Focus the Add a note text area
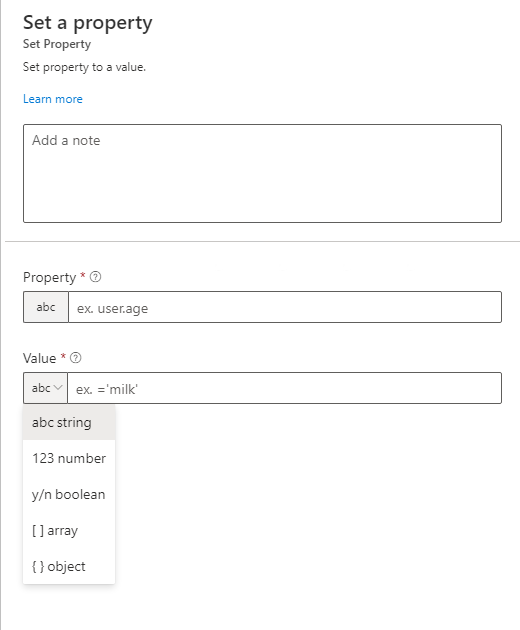 point(262,173)
